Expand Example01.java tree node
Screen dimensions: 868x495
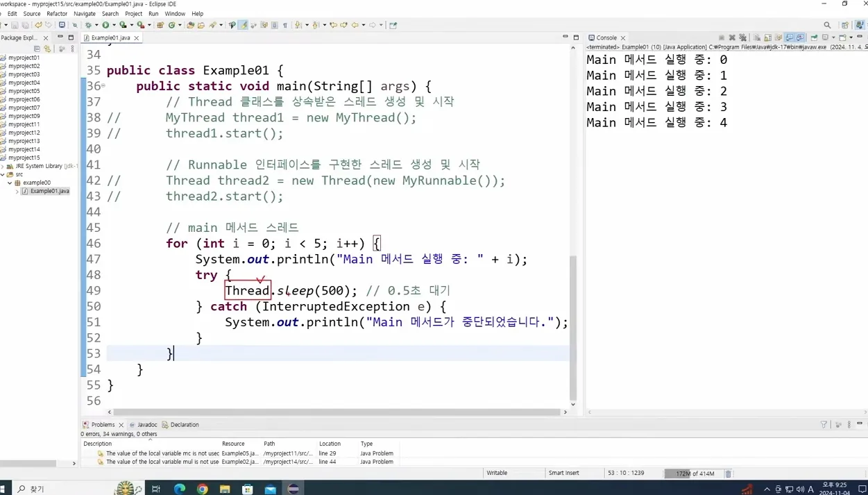pyautogui.click(x=17, y=191)
